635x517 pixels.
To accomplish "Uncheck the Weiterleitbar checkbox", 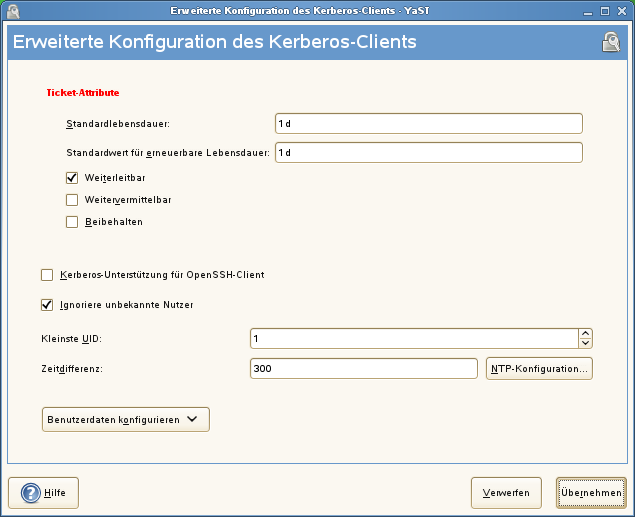I will [x=72, y=177].
